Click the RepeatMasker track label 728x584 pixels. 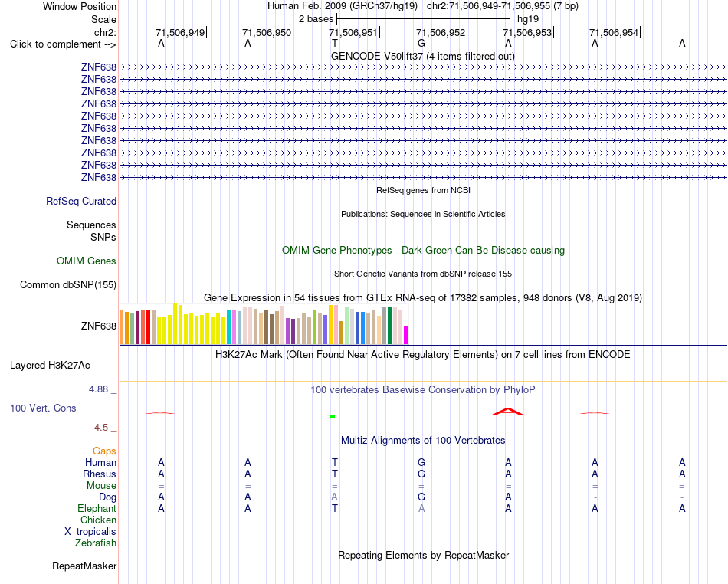(x=84, y=566)
